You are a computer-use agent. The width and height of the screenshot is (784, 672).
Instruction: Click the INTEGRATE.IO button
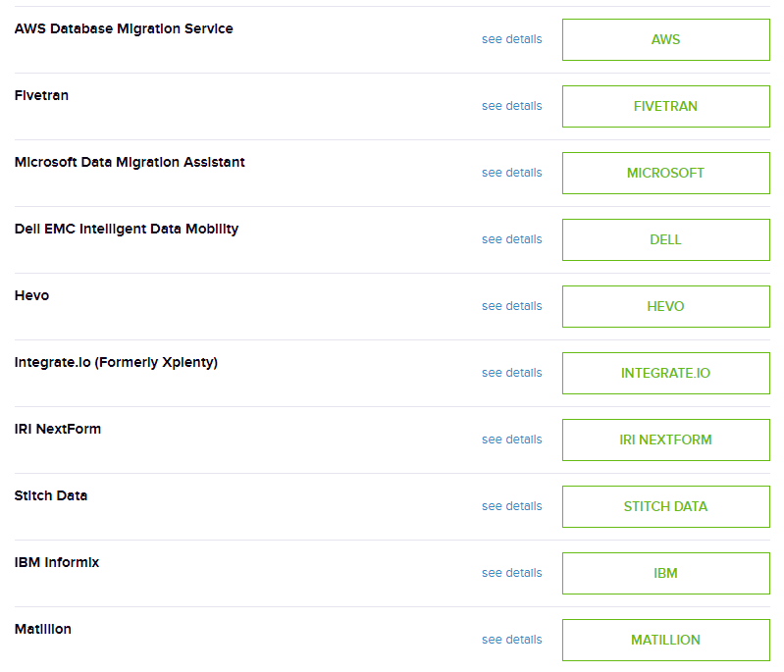point(665,373)
